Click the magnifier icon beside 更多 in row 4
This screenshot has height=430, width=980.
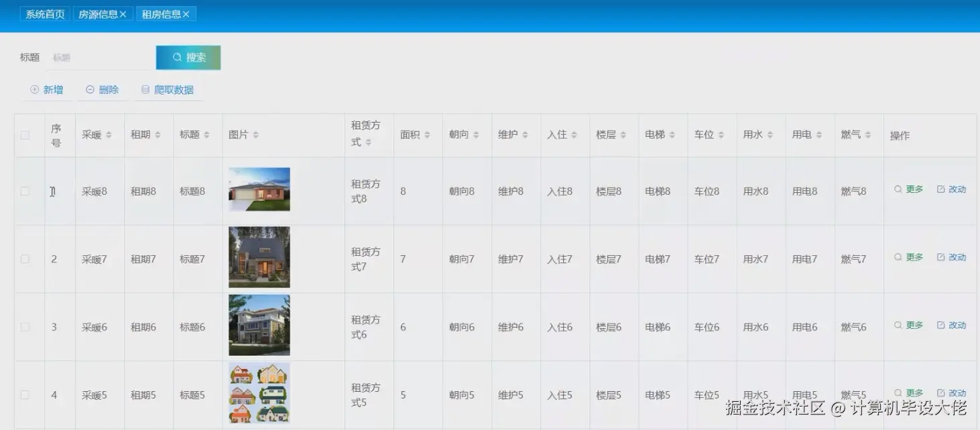tap(898, 392)
